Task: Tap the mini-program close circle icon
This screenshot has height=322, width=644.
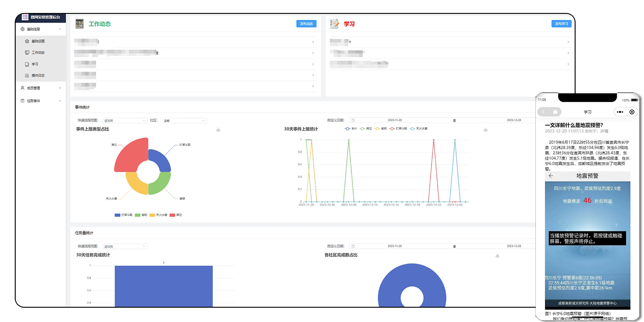Action: click(632, 112)
